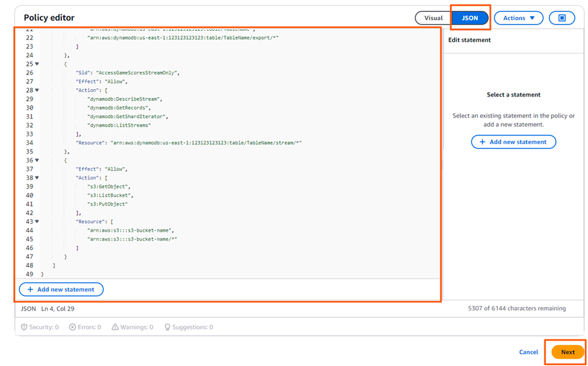Click the Suggestions: 0 indicator
588x366 pixels.
pos(189,327)
